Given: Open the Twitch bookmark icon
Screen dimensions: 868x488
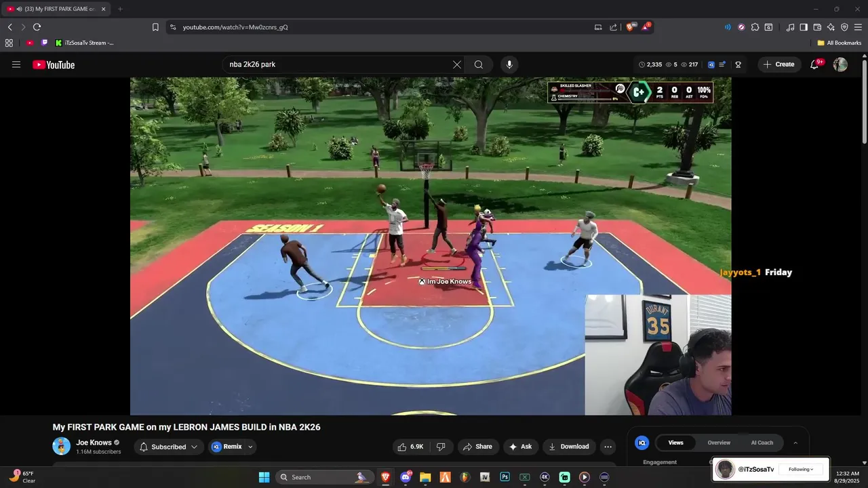Looking at the screenshot, I should 45,43.
